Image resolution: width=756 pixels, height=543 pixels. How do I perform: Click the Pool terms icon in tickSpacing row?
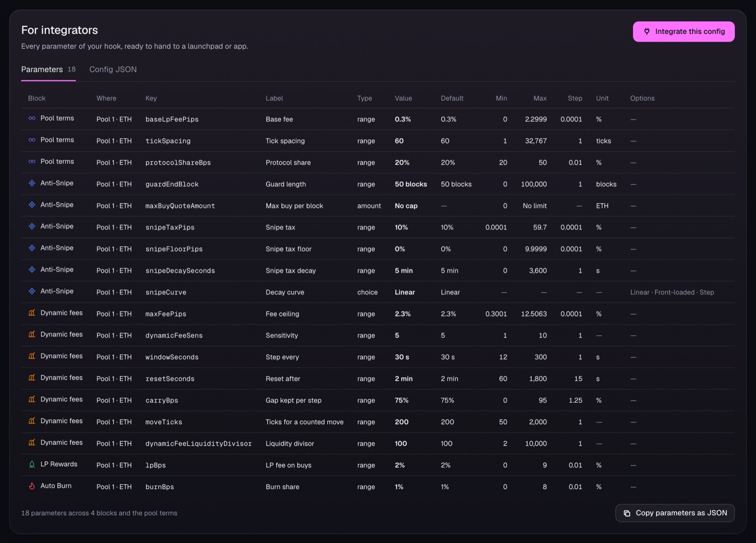click(x=32, y=140)
